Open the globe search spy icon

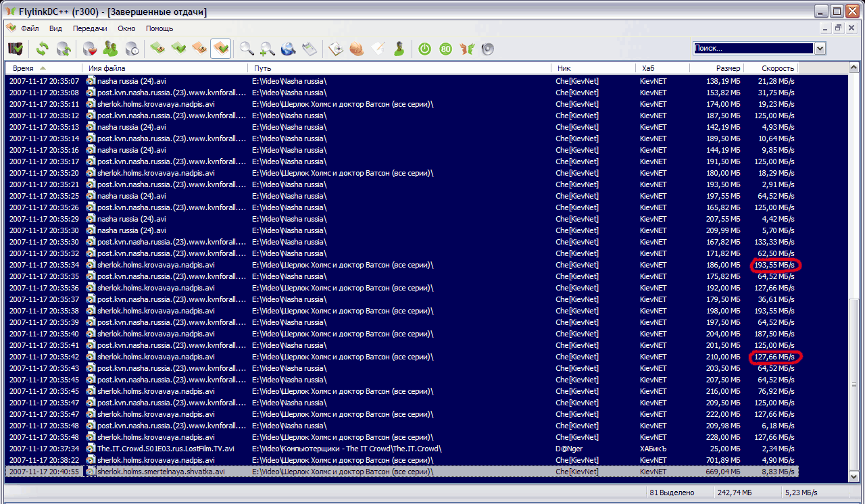[288, 49]
